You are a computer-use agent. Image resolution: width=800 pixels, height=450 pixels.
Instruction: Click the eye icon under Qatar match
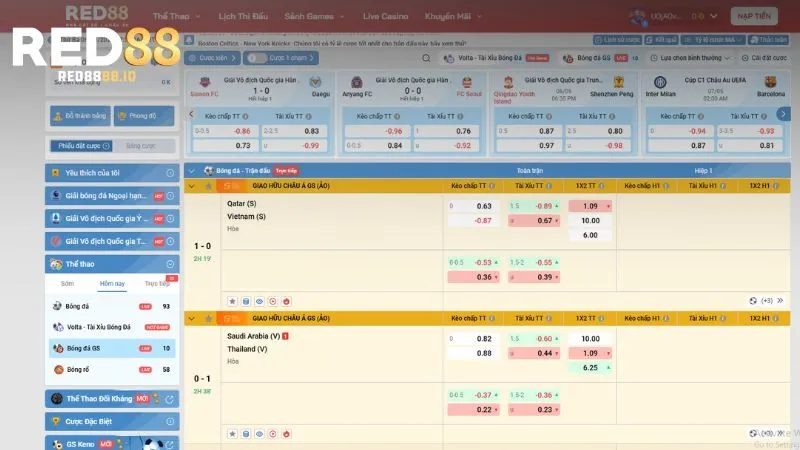pos(259,302)
